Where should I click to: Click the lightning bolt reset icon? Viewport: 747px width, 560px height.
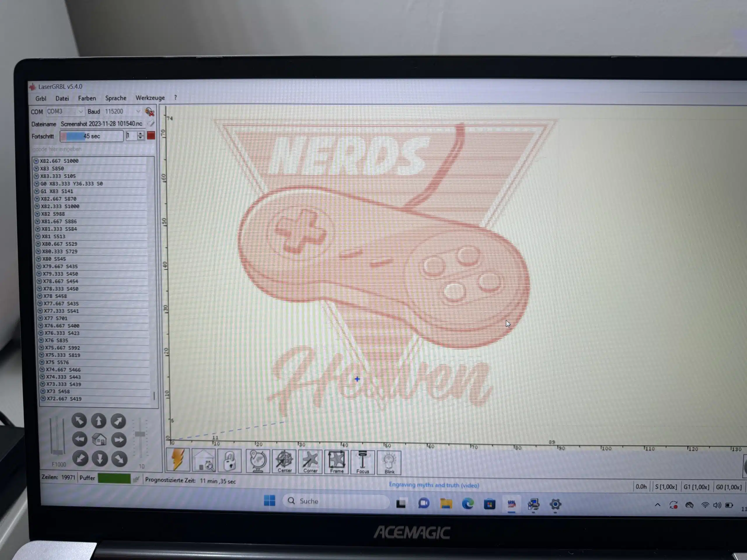pos(178,460)
